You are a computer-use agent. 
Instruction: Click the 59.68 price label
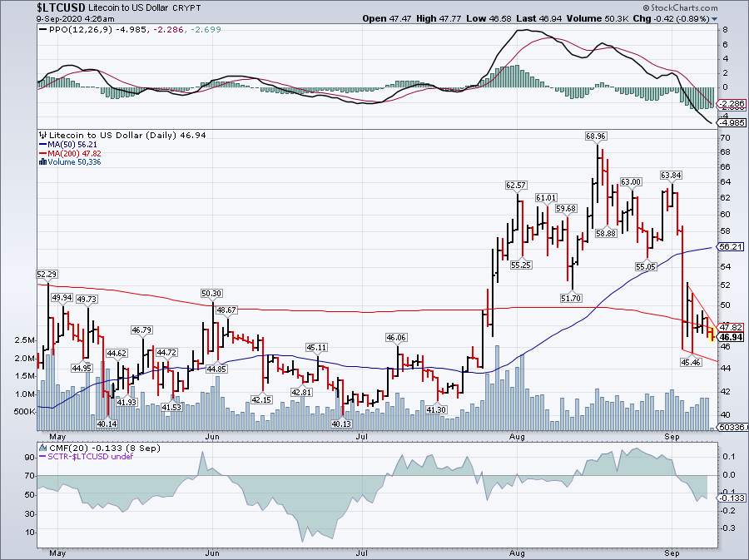[566, 209]
